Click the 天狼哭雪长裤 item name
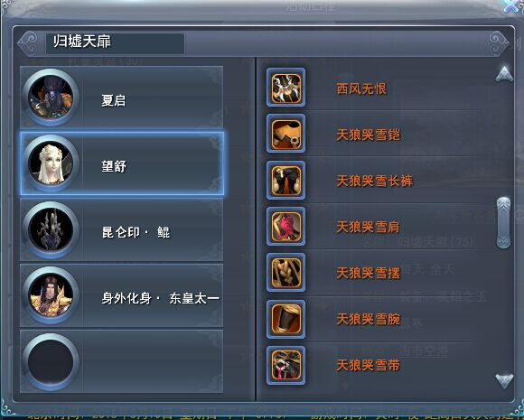524x420 pixels. point(374,181)
